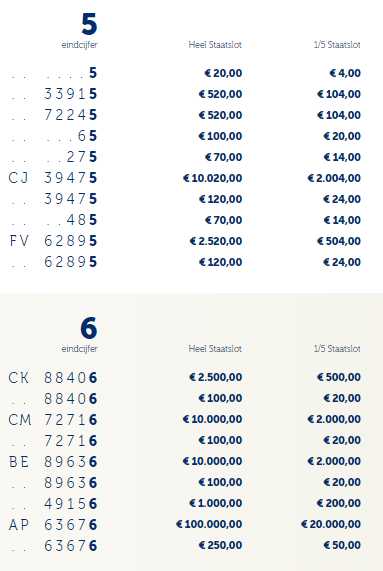The image size is (383, 571).
Task: Click the €10.020,00 prize amount
Action: pyautogui.click(x=212, y=178)
